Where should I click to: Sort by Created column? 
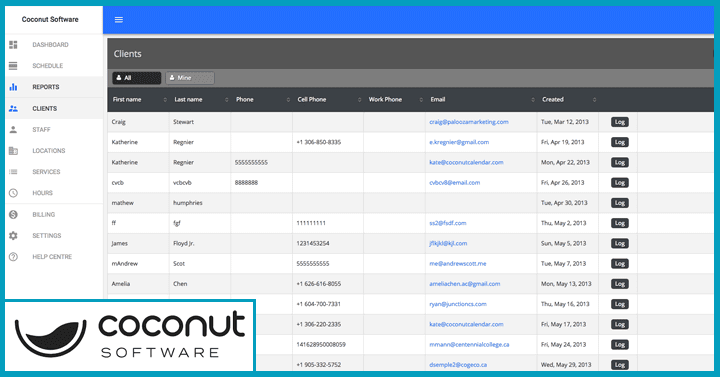coord(568,100)
